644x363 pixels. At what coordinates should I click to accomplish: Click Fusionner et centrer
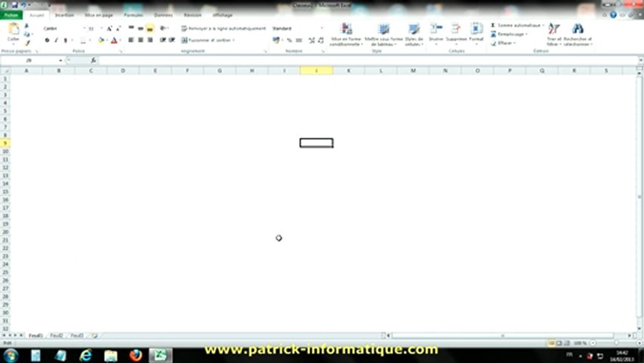pyautogui.click(x=208, y=40)
